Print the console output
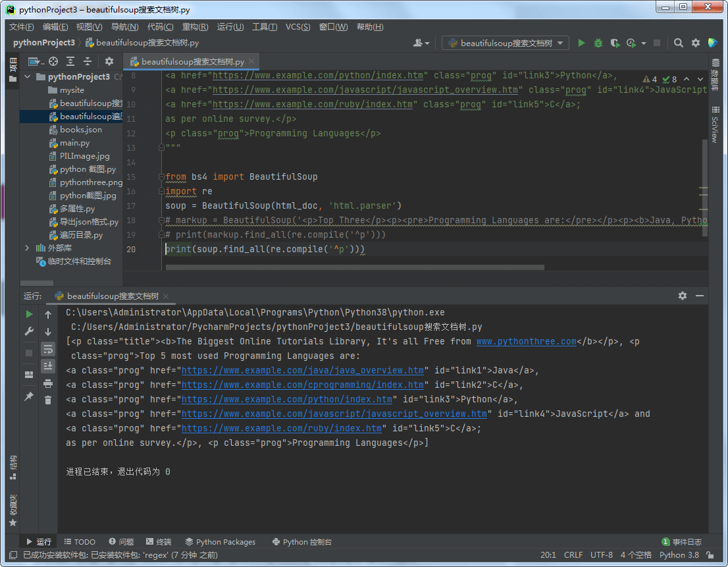The height and width of the screenshot is (567, 728). pos(48,383)
